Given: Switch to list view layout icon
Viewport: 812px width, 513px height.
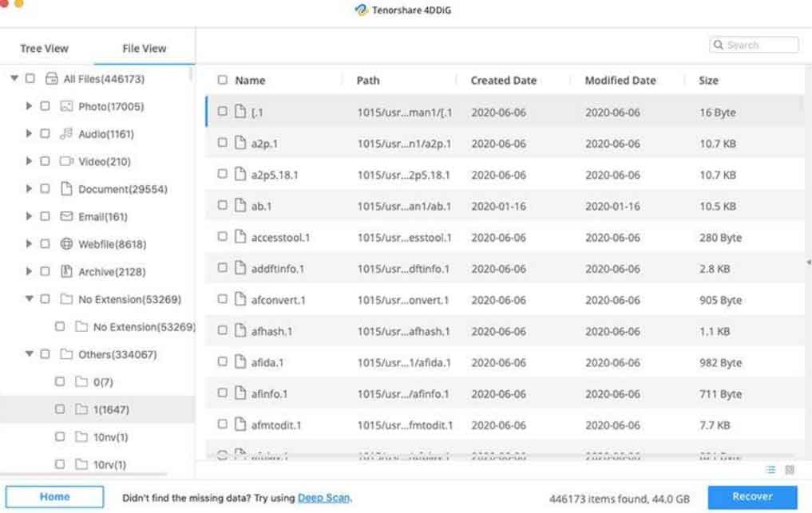Looking at the screenshot, I should coord(771,470).
